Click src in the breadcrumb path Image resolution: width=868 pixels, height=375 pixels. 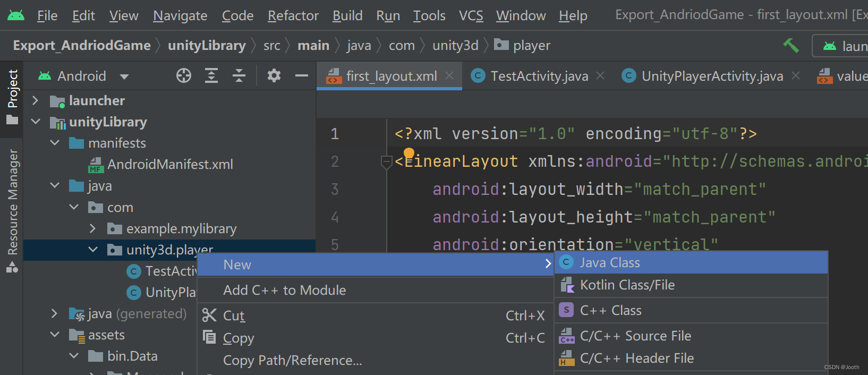pyautogui.click(x=272, y=46)
